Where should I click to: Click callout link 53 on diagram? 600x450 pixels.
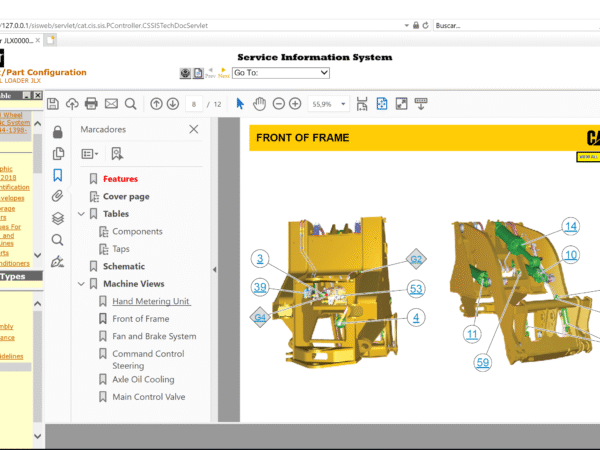point(416,289)
